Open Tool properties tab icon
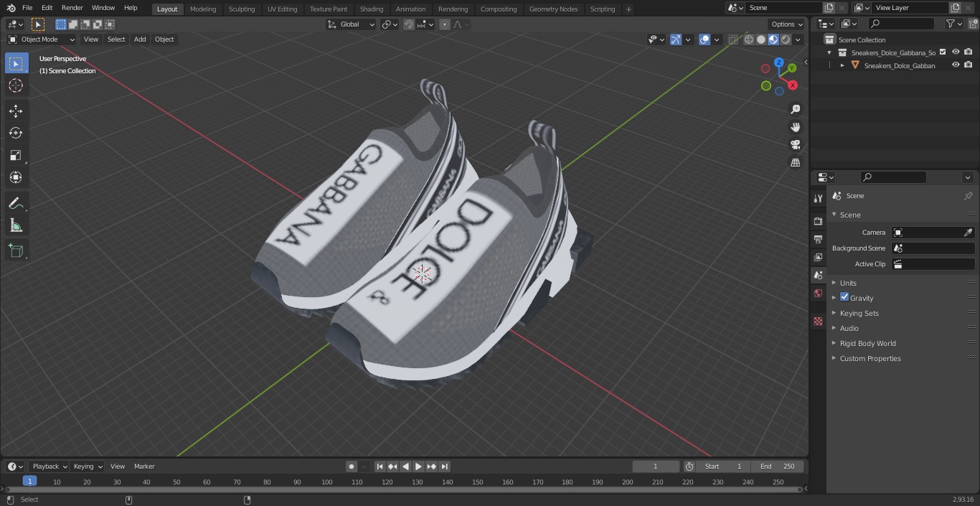 coord(818,198)
